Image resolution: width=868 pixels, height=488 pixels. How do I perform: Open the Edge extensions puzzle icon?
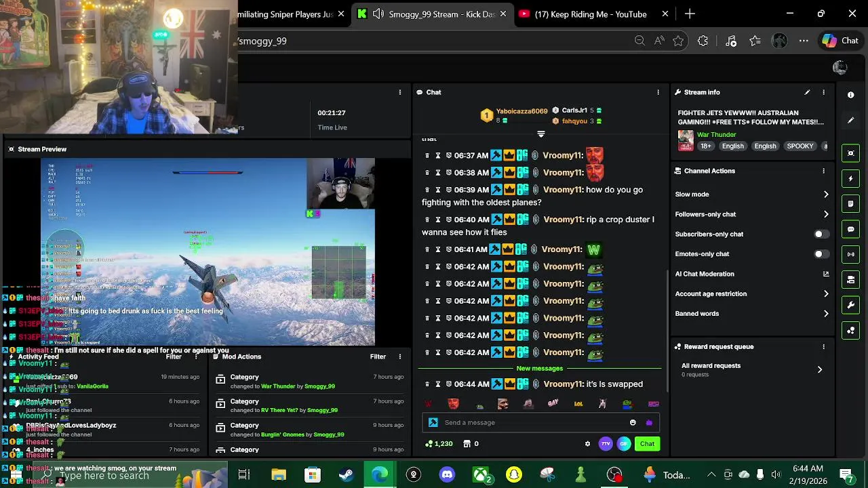(703, 41)
